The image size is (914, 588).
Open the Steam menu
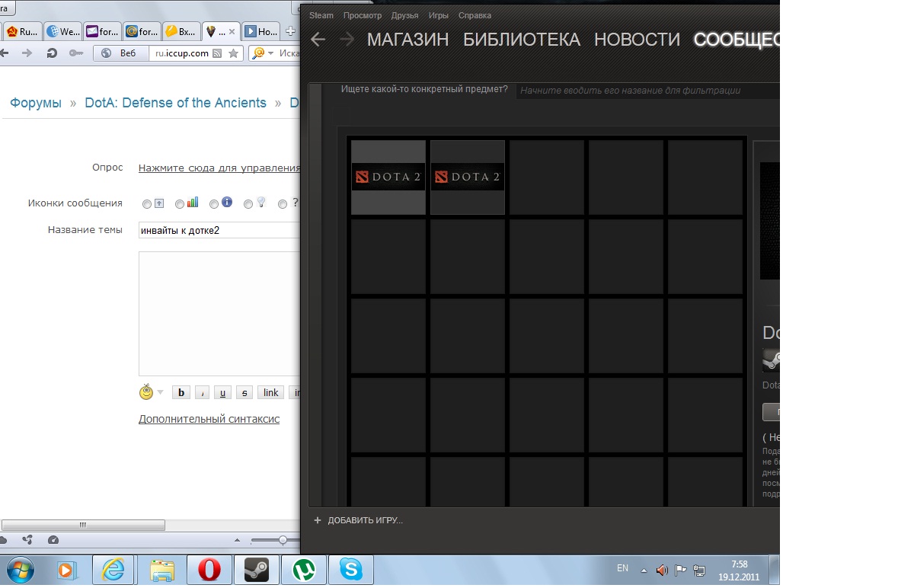(321, 15)
